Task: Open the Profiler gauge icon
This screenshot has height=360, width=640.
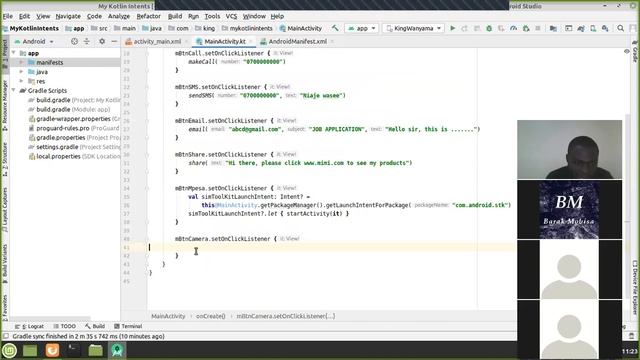Action: [513, 28]
